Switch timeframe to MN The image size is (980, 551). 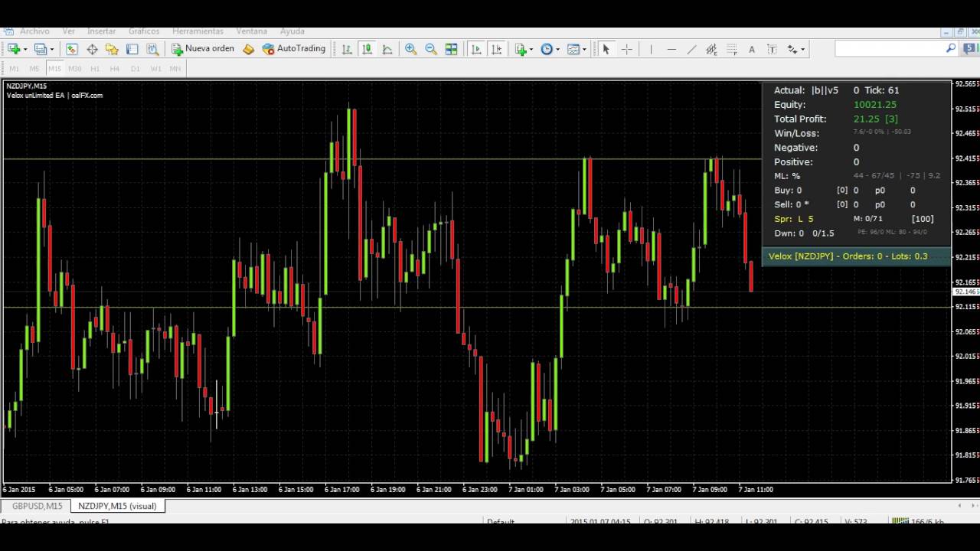(175, 68)
